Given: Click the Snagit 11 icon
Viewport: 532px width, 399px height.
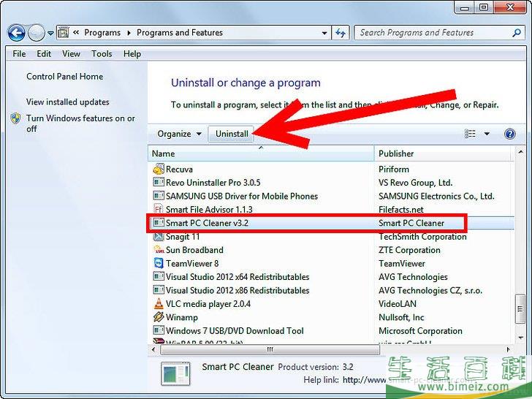Looking at the screenshot, I should click(159, 236).
